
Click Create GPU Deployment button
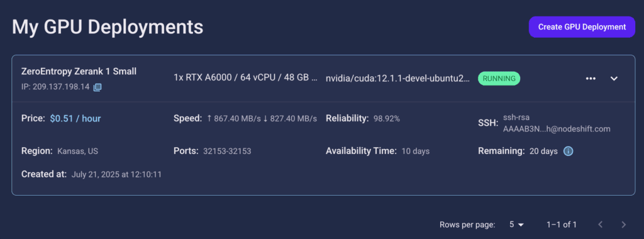pos(582,27)
